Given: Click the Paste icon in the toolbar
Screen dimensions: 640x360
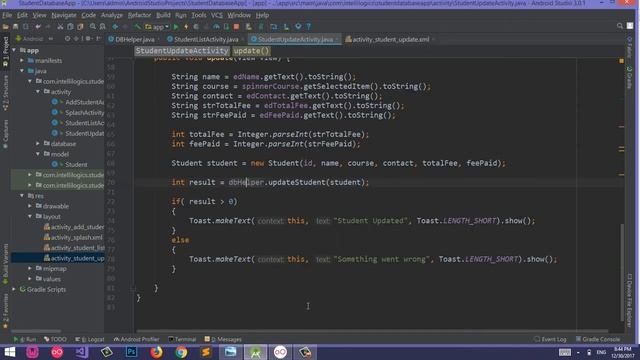Looking at the screenshot, I should click(x=80, y=27).
